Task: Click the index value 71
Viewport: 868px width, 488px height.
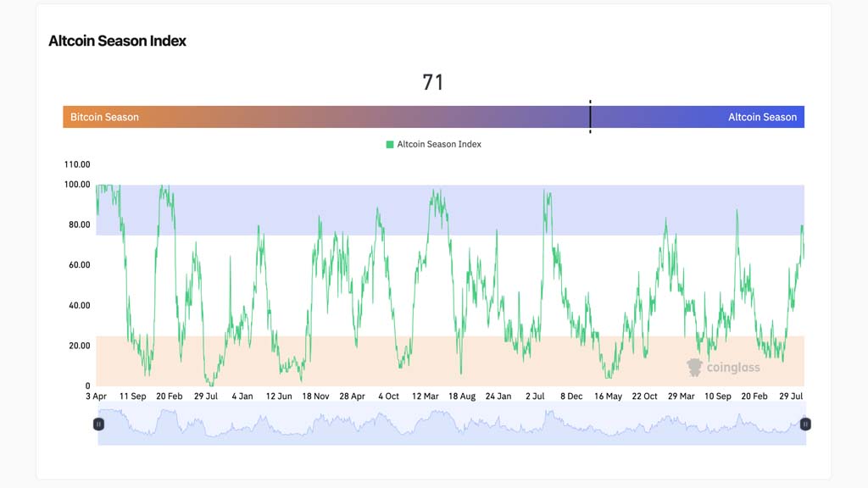Action: point(433,82)
